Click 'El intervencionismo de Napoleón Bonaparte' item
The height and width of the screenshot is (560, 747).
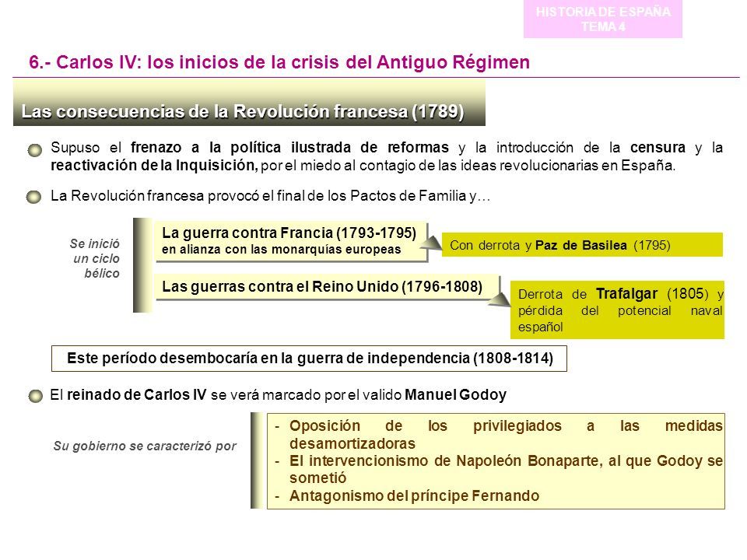pyautogui.click(x=506, y=469)
